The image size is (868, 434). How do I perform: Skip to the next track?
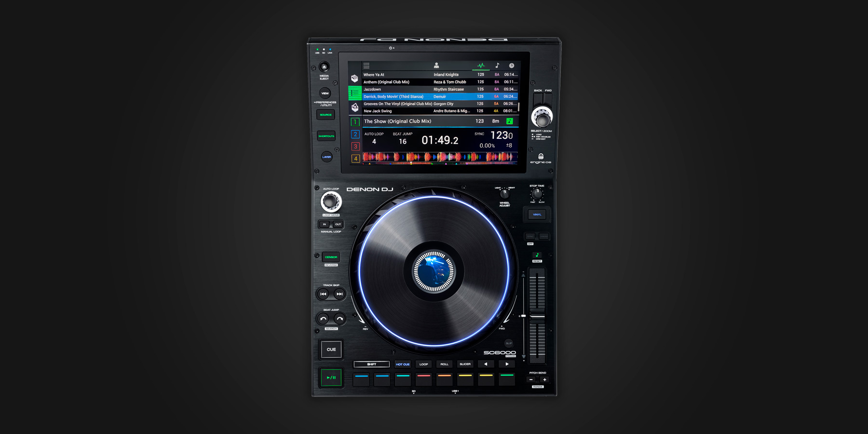[x=339, y=294]
